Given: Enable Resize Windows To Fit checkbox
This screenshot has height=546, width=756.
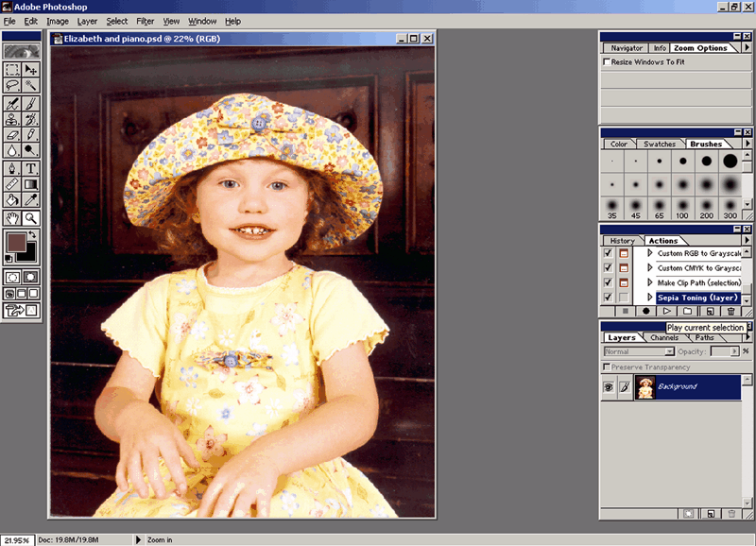Looking at the screenshot, I should [x=607, y=62].
